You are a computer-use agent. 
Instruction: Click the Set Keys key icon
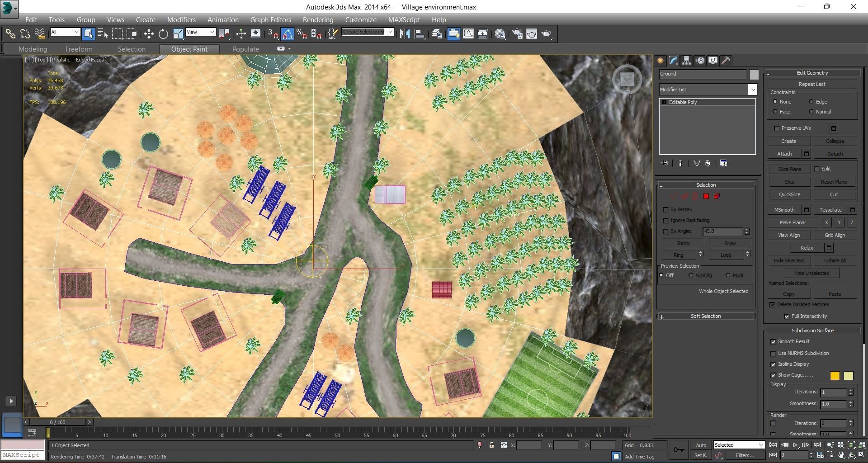tap(678, 449)
